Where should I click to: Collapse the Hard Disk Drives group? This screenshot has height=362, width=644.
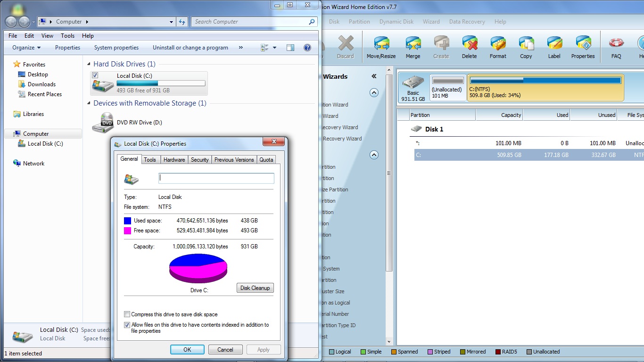click(89, 64)
